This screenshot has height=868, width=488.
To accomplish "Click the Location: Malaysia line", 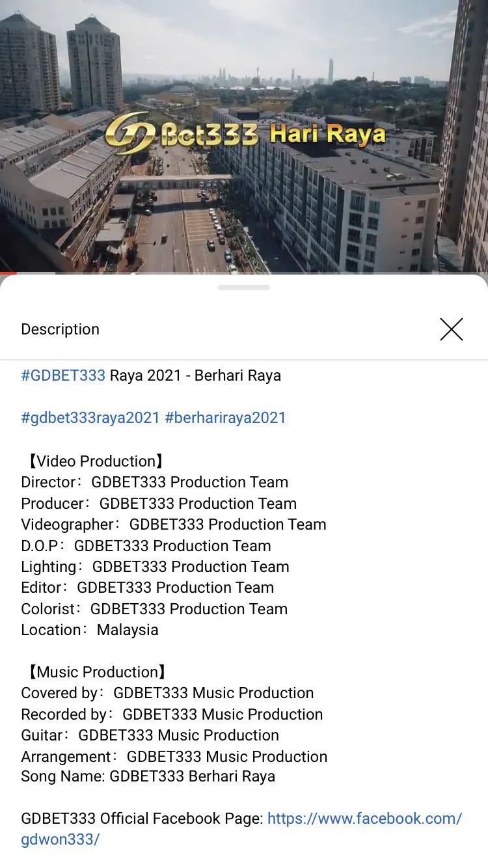I will point(89,630).
